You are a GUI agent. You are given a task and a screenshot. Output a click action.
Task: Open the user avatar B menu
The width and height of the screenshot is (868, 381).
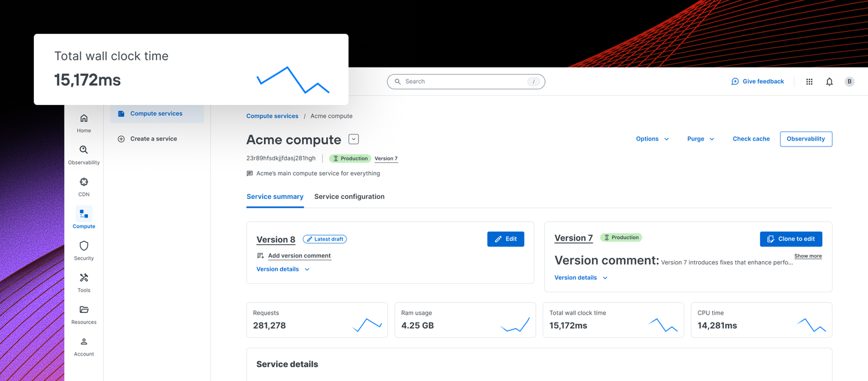[x=849, y=81]
